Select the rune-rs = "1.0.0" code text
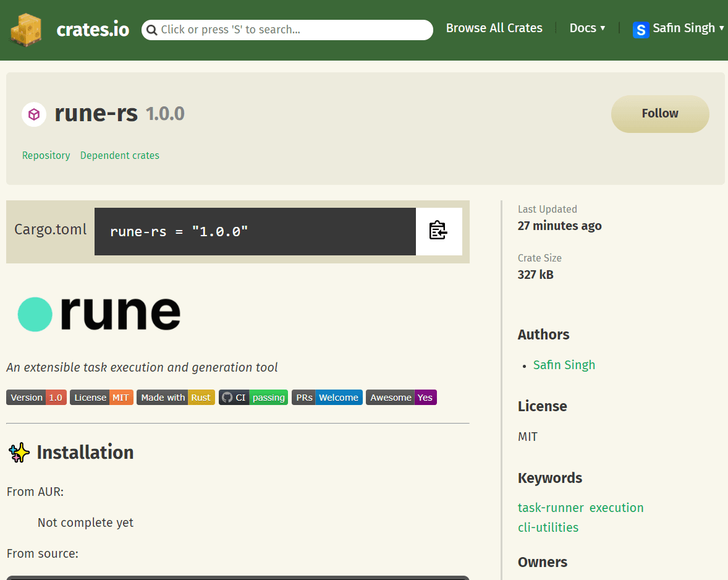The image size is (728, 580). click(179, 232)
